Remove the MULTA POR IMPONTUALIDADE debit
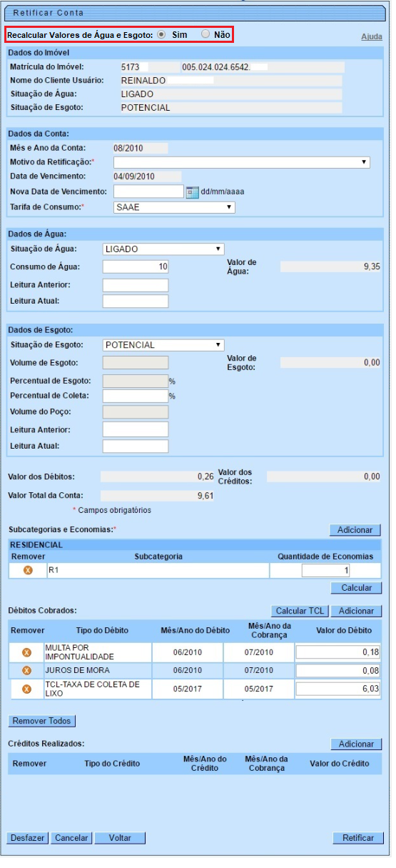This screenshot has height=868, width=396. pyautogui.click(x=26, y=652)
